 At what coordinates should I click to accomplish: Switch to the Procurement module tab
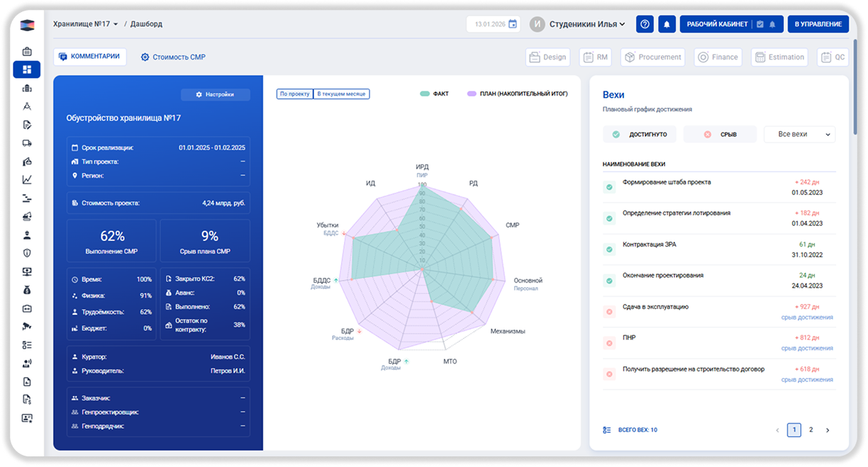pyautogui.click(x=652, y=57)
